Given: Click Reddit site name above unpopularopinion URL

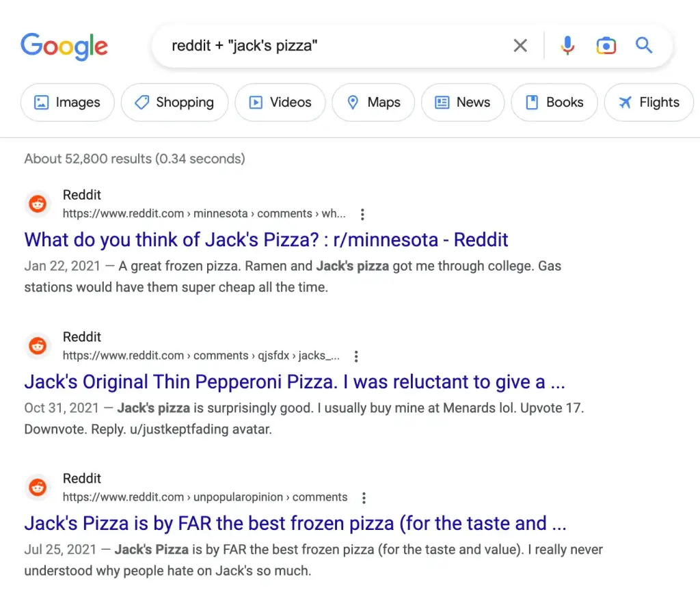Looking at the screenshot, I should click(x=82, y=479).
